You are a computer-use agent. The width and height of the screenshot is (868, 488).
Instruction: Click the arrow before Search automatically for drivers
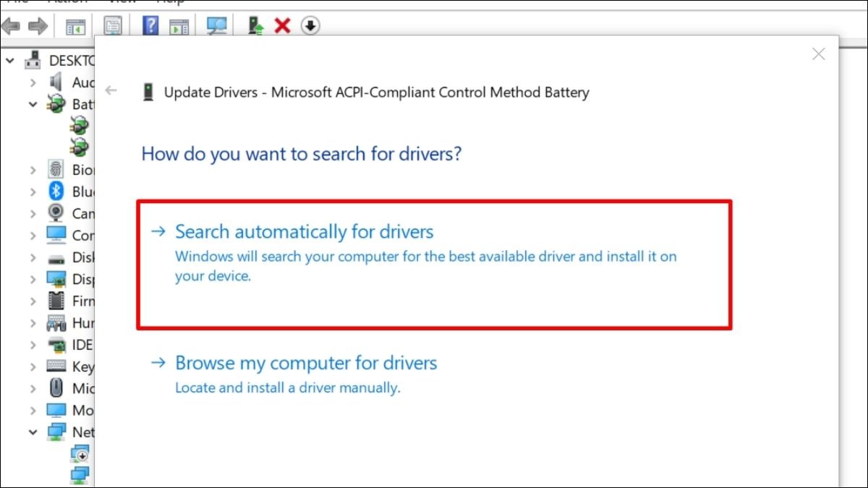(x=158, y=231)
